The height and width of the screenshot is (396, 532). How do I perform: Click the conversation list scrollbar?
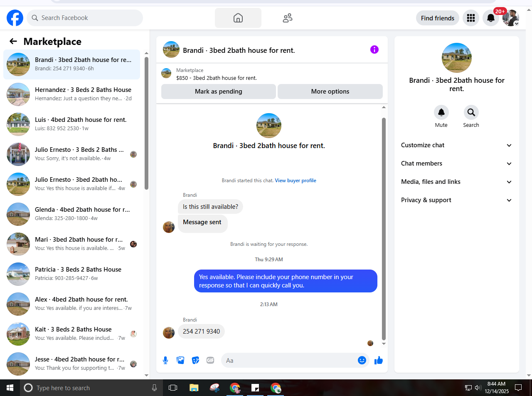146,123
